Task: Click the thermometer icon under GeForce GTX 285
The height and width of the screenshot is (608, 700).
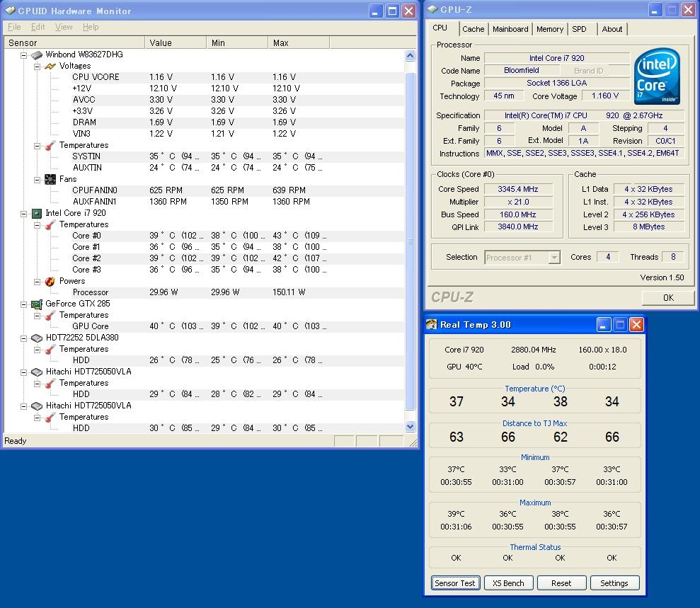Action: pyautogui.click(x=50, y=315)
